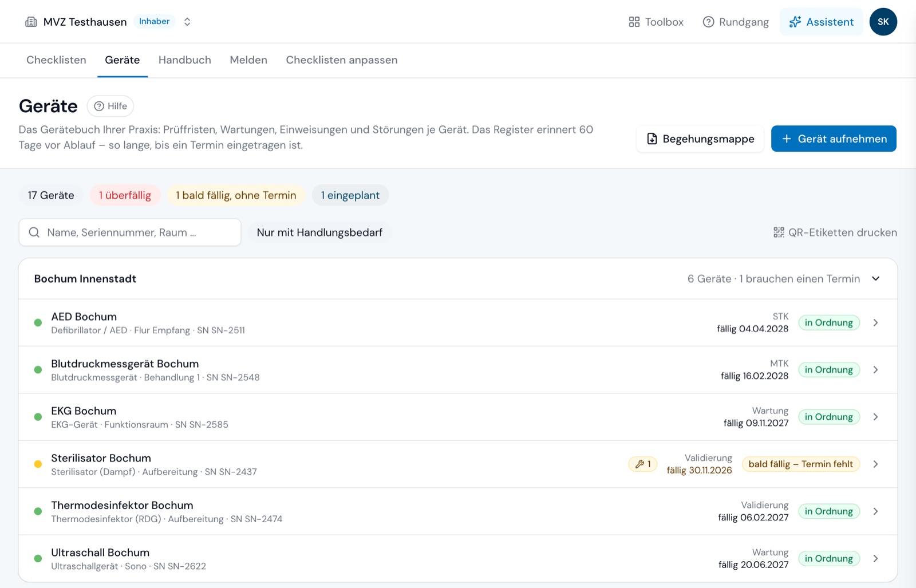Select the Thermodesinfektor Bochum device name
Screen dimensions: 916x588
tap(122, 506)
